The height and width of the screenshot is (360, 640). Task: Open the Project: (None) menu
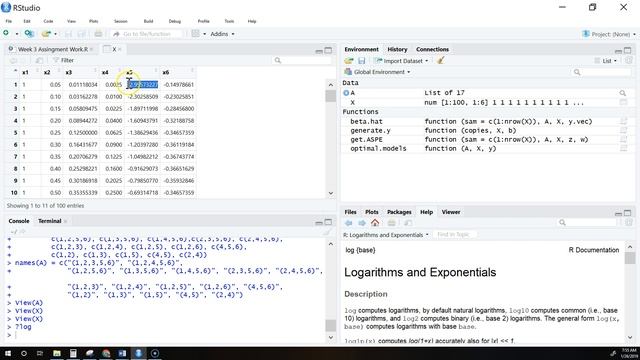(x=609, y=34)
